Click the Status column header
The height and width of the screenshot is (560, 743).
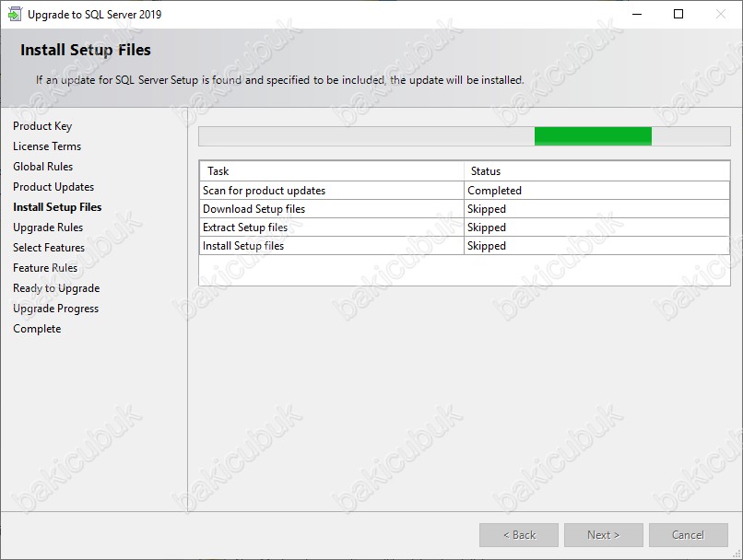tap(596, 171)
